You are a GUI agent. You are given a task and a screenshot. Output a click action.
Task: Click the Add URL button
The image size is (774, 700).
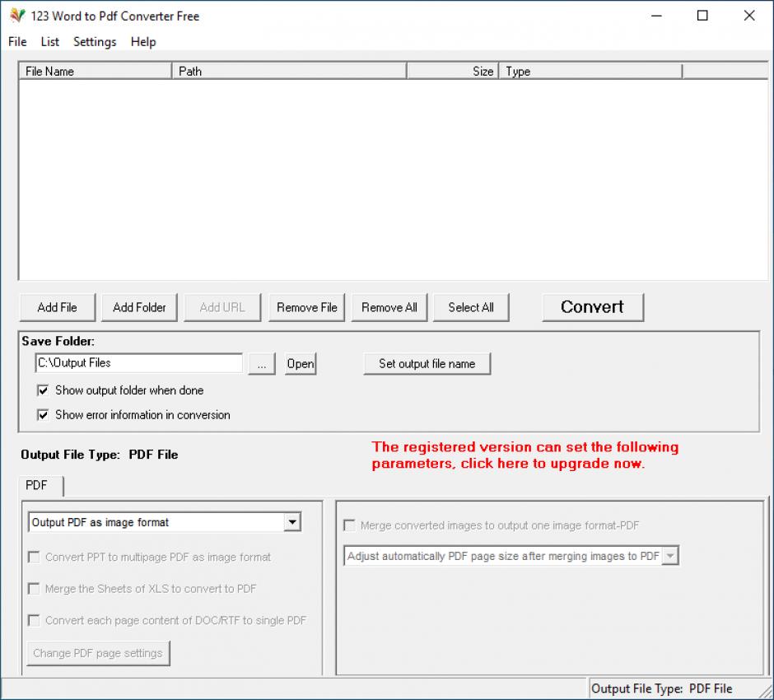[x=222, y=307]
